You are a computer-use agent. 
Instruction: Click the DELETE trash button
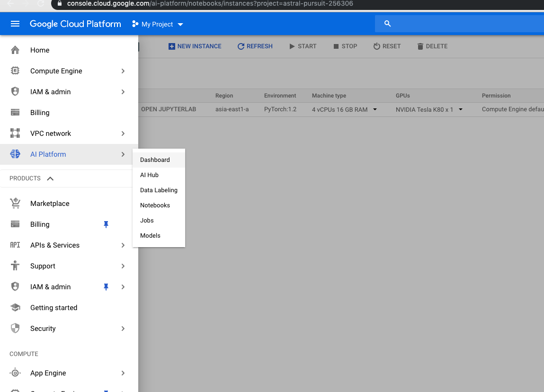pyautogui.click(x=432, y=46)
